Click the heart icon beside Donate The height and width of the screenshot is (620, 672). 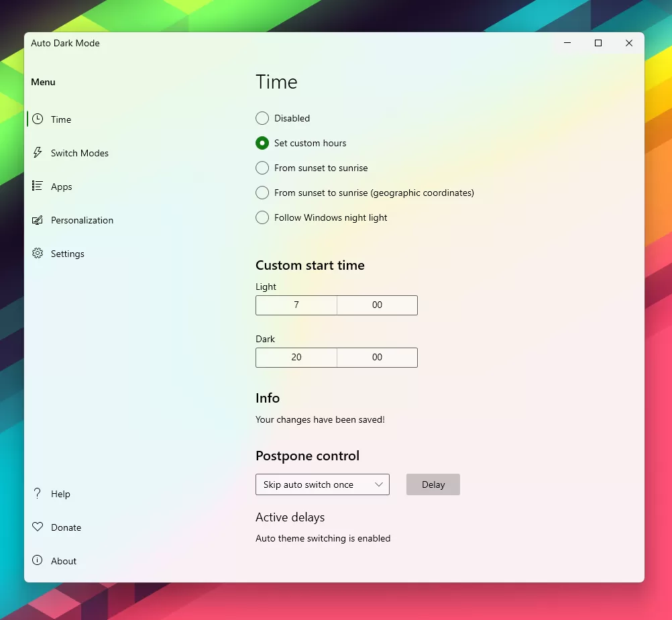click(x=38, y=527)
